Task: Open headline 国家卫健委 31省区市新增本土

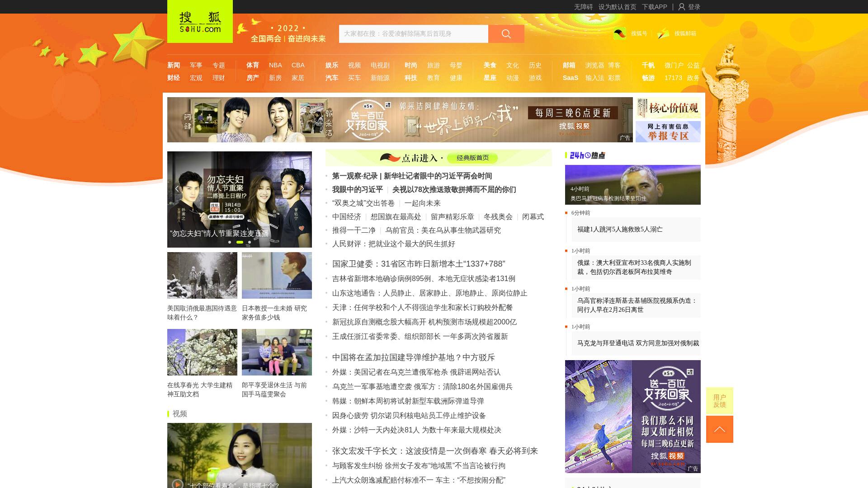Action: click(419, 264)
